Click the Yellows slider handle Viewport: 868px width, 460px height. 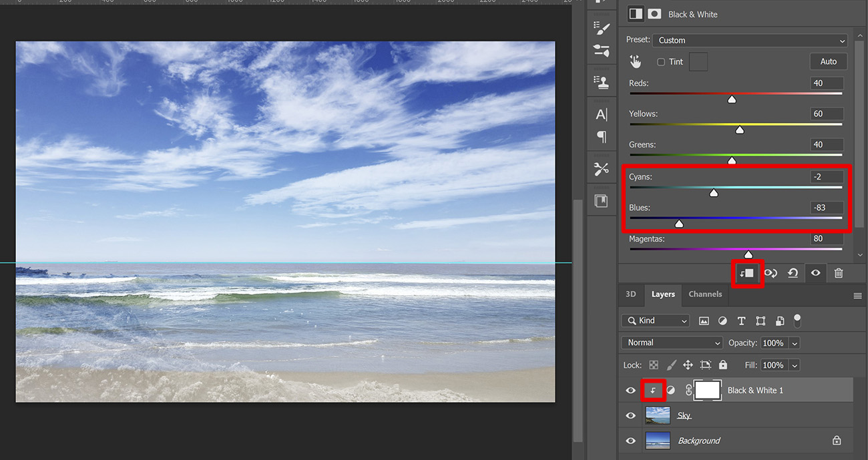pyautogui.click(x=740, y=130)
